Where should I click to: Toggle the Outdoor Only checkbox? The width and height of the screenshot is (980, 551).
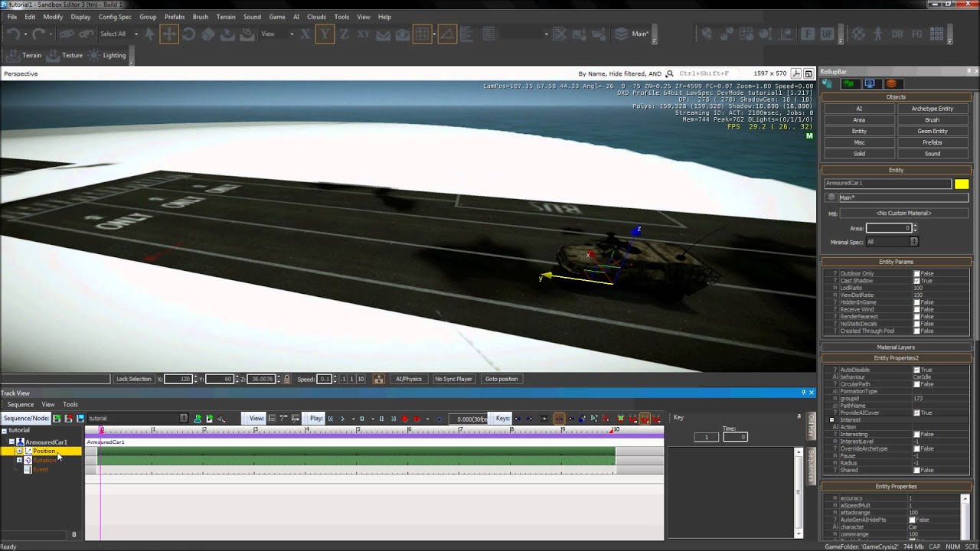pos(916,273)
